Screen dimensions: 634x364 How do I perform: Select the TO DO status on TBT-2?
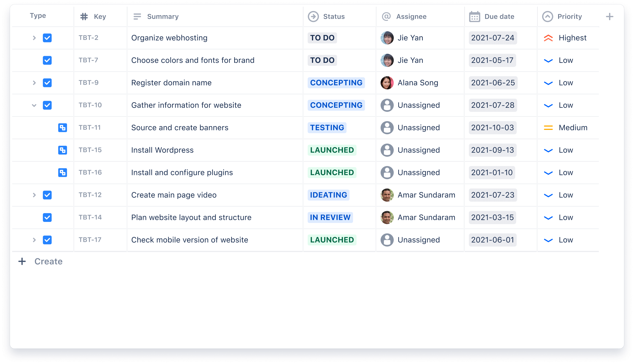pyautogui.click(x=322, y=38)
